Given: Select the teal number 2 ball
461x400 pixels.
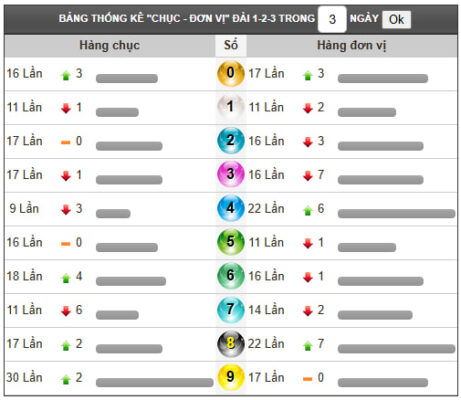Looking at the screenshot, I should pyautogui.click(x=231, y=141).
